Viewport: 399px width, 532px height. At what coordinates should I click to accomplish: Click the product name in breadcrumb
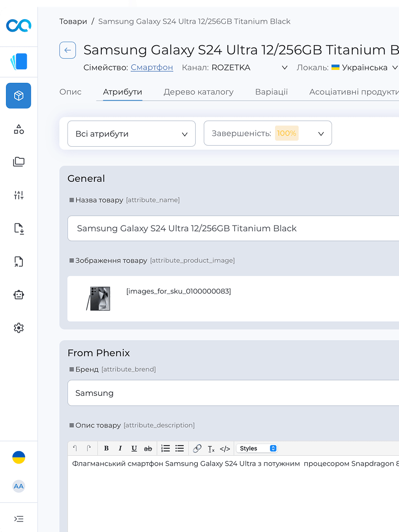[194, 22]
